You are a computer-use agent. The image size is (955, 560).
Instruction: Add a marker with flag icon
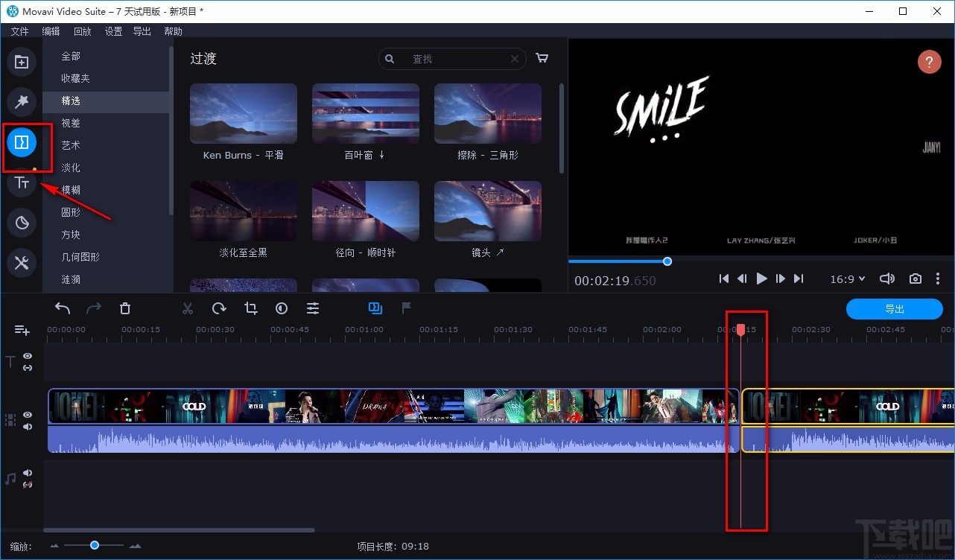click(x=407, y=308)
